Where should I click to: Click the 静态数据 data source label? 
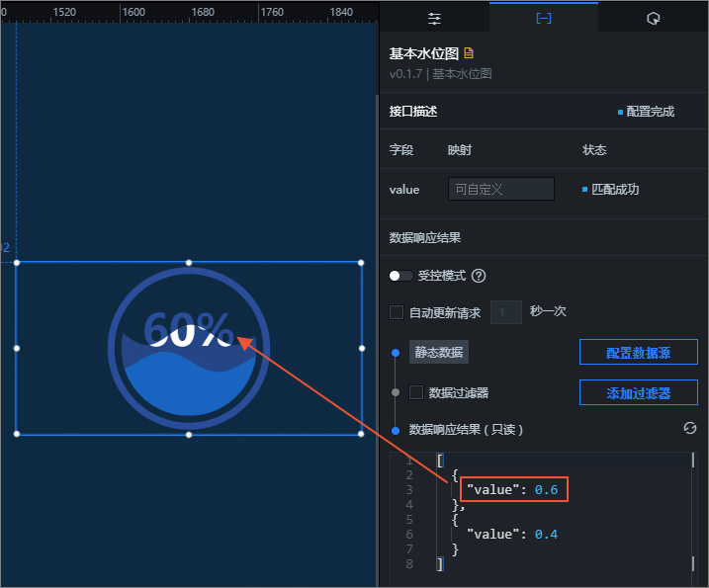[x=439, y=352]
